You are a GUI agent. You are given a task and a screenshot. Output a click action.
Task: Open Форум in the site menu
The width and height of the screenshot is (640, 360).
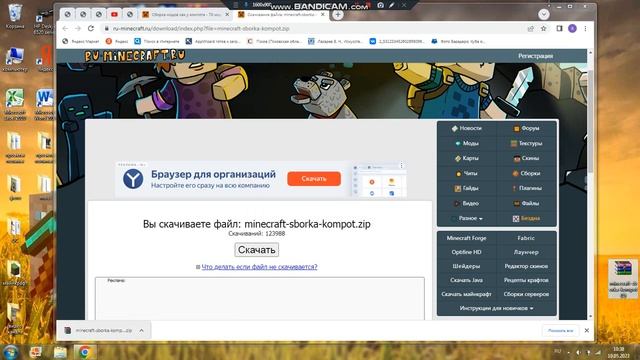pyautogui.click(x=526, y=128)
